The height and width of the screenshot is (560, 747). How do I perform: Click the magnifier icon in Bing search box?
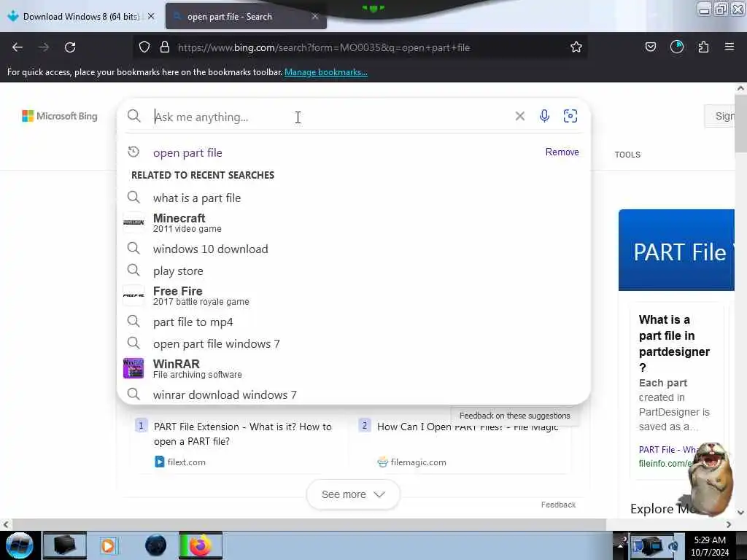click(134, 116)
